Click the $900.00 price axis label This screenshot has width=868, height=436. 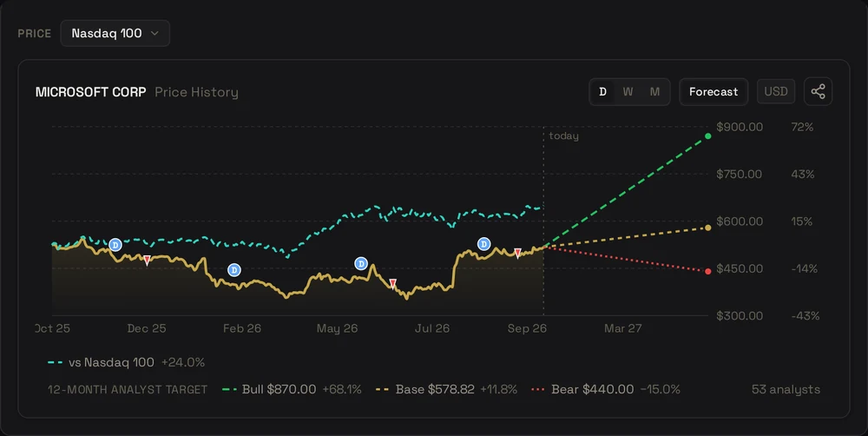[x=740, y=127]
